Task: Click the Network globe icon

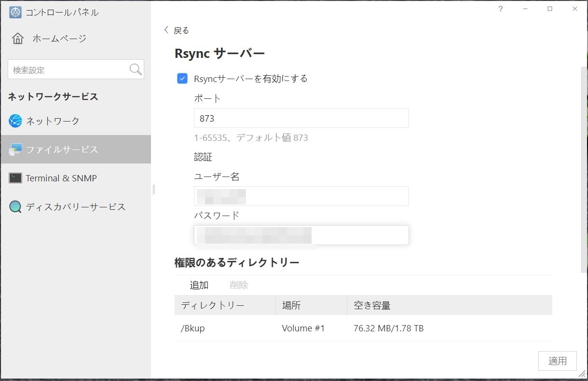Action: [x=15, y=121]
